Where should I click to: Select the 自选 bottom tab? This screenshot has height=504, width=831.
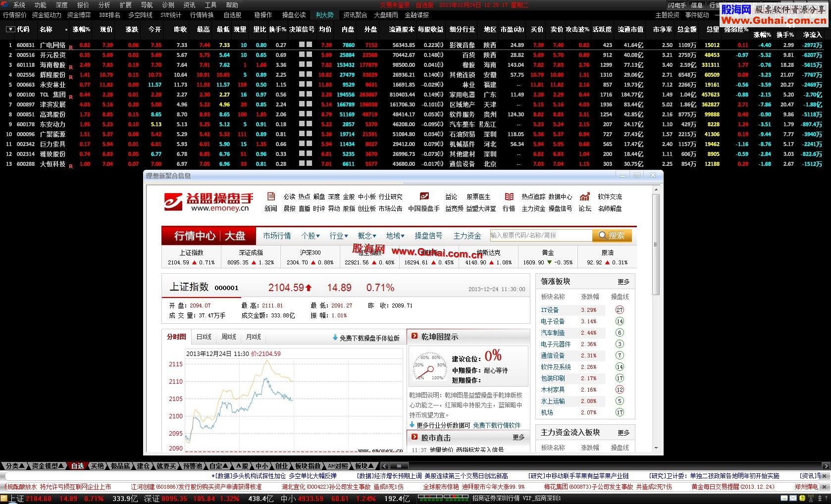(77, 466)
